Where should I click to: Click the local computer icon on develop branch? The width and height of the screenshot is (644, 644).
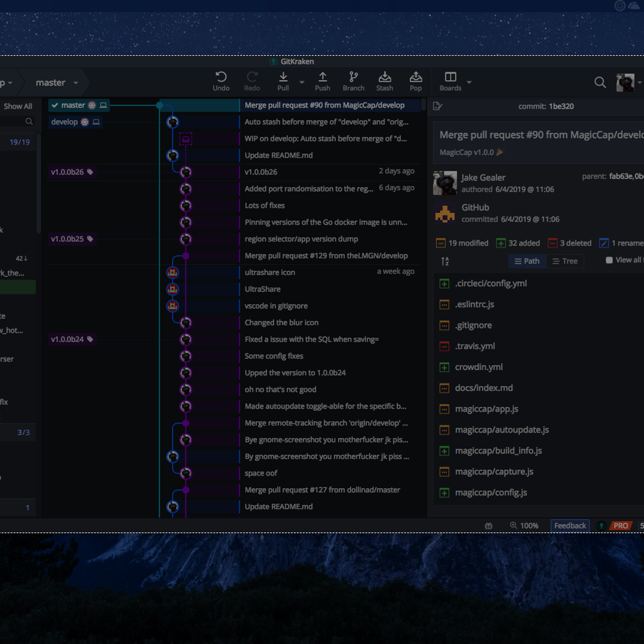(96, 122)
